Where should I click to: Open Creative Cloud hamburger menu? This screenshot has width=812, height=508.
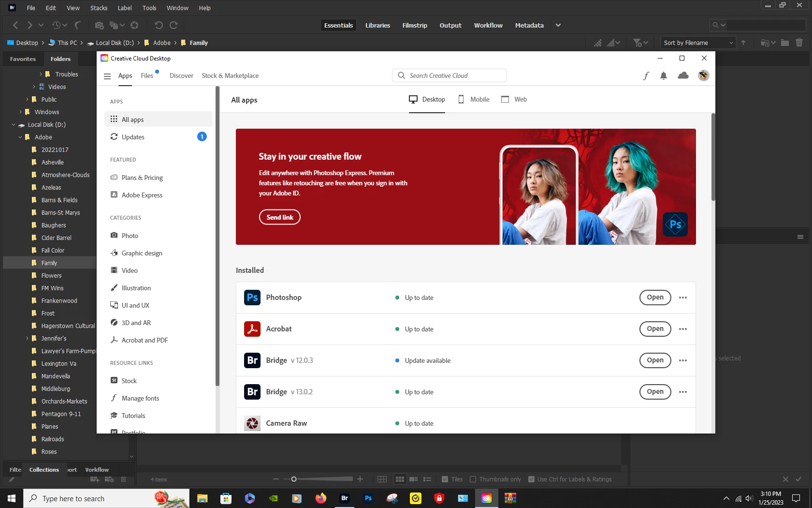[107, 76]
